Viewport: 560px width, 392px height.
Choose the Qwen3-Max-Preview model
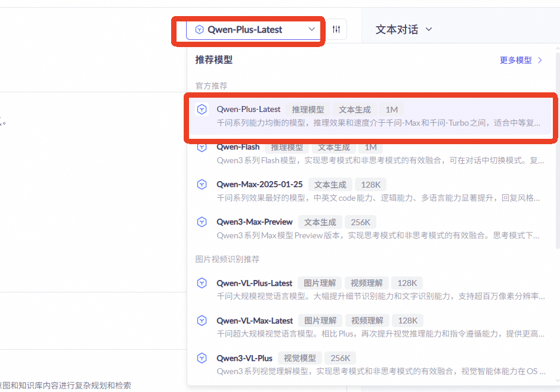[x=371, y=228]
